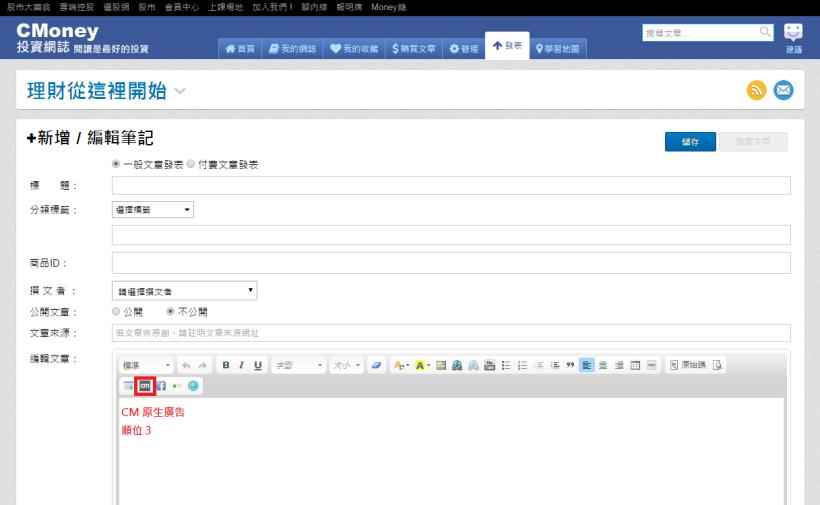Go to the home tab
Viewport: 820px width, 505px height.
(240, 49)
